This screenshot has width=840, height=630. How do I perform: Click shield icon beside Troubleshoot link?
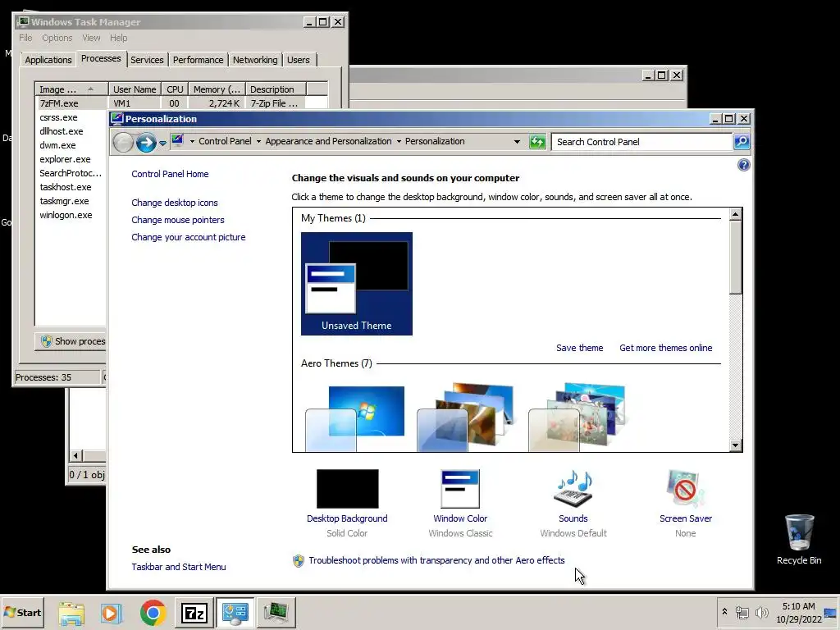(x=299, y=561)
